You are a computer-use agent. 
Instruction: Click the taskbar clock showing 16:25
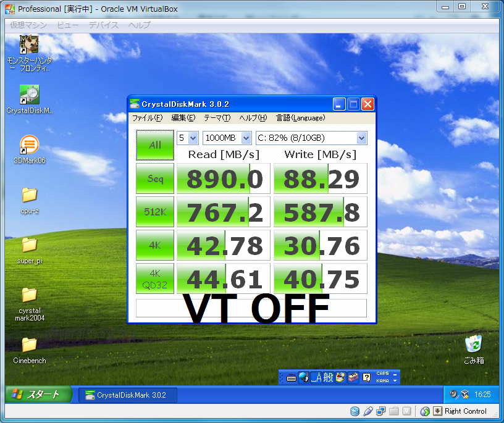click(482, 395)
